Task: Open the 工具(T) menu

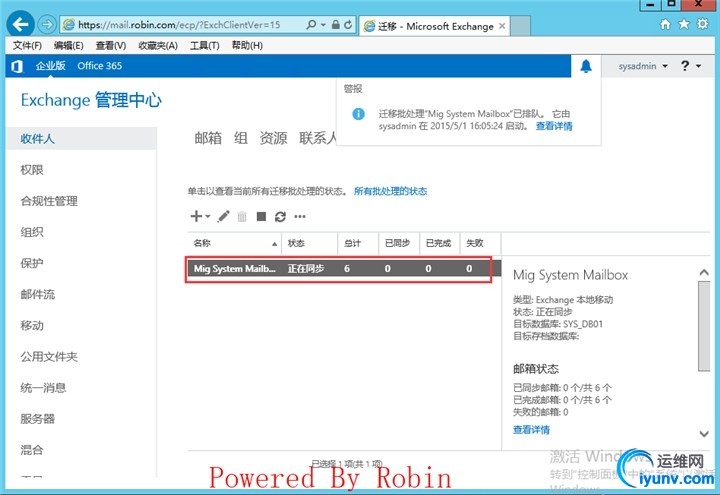Action: tap(204, 45)
